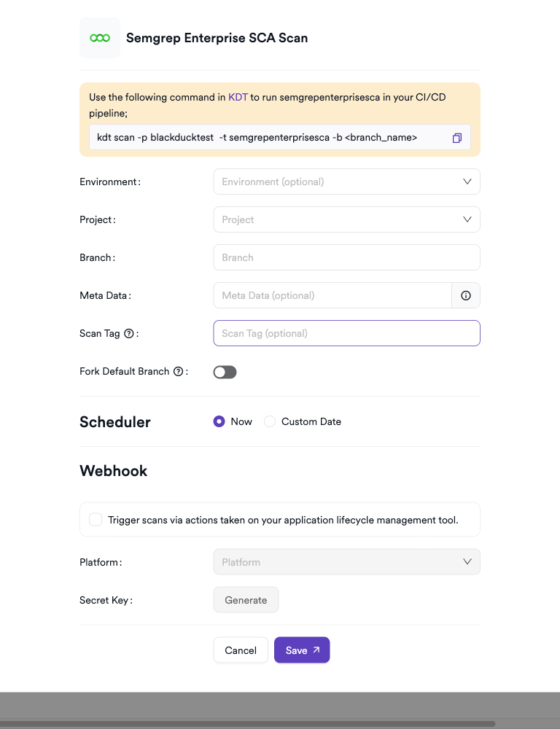Click the horizontal scrollbar at the bottom

point(248,724)
